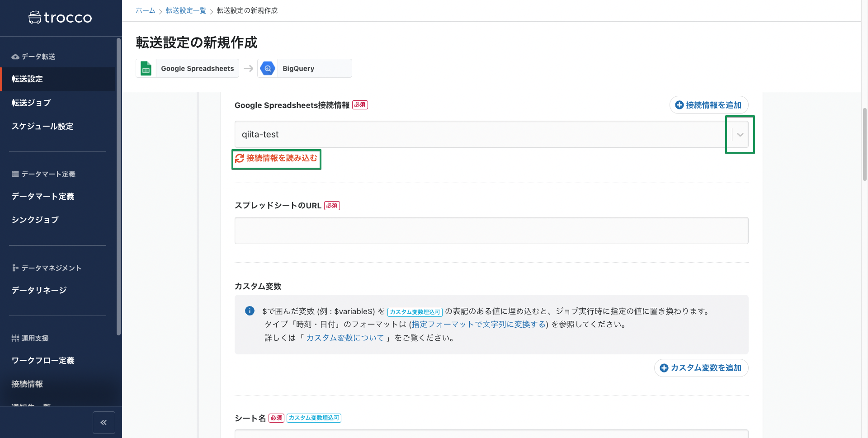Image resolution: width=868 pixels, height=438 pixels.
Task: Click the 運用支援 section sliders icon
Action: pos(15,338)
